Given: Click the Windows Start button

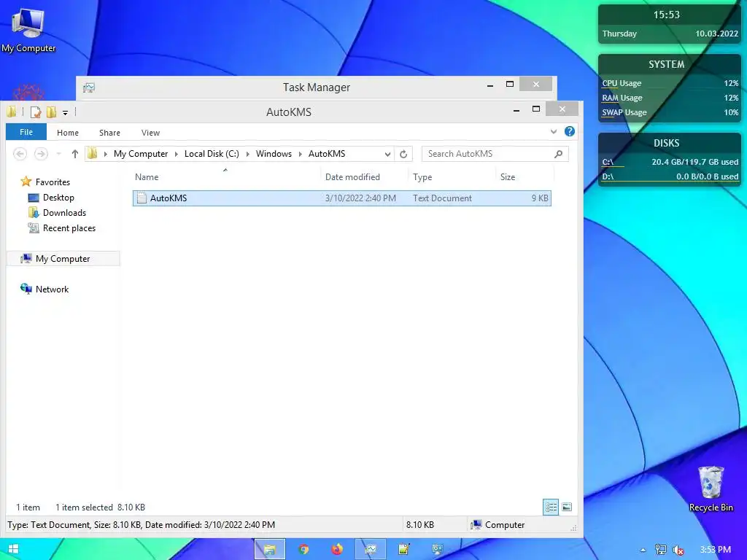Looking at the screenshot, I should [13, 549].
